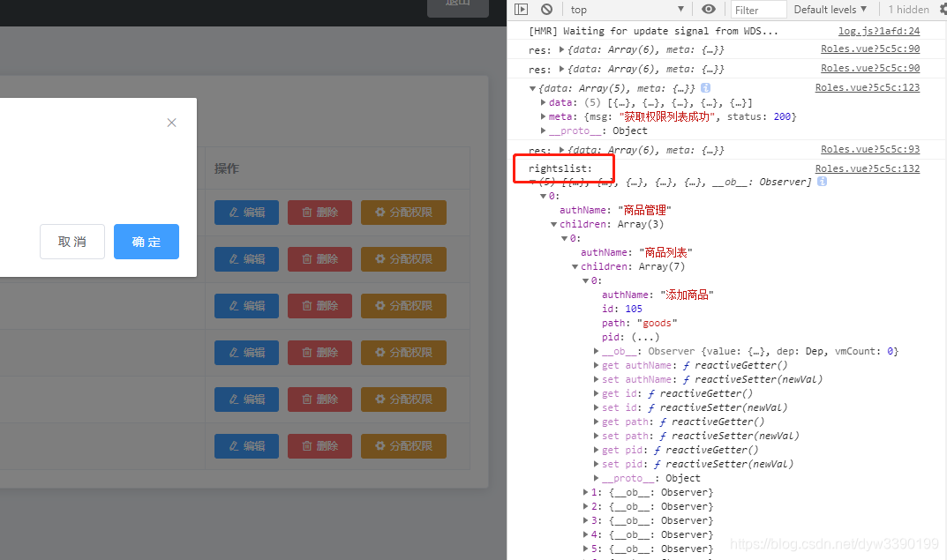
Task: Expand 'get authName: reactiveGetter()'
Action: point(596,365)
